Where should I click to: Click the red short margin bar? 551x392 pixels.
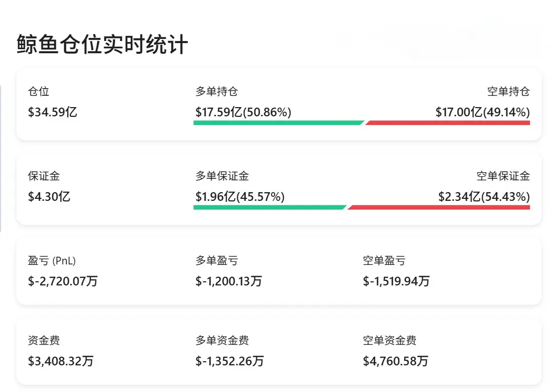[x=439, y=208]
